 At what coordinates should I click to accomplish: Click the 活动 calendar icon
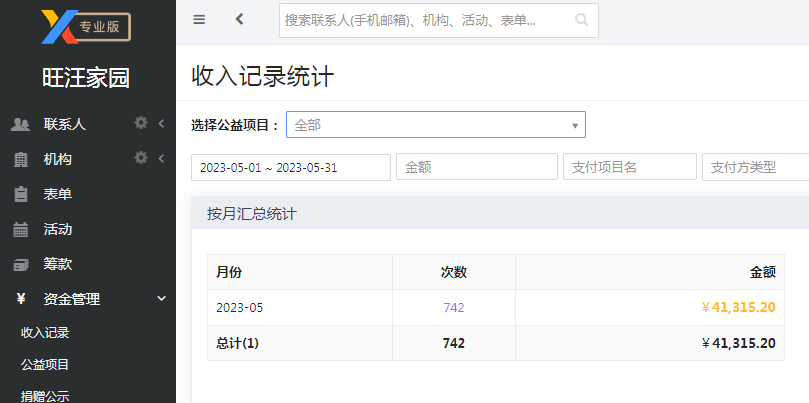(21, 230)
